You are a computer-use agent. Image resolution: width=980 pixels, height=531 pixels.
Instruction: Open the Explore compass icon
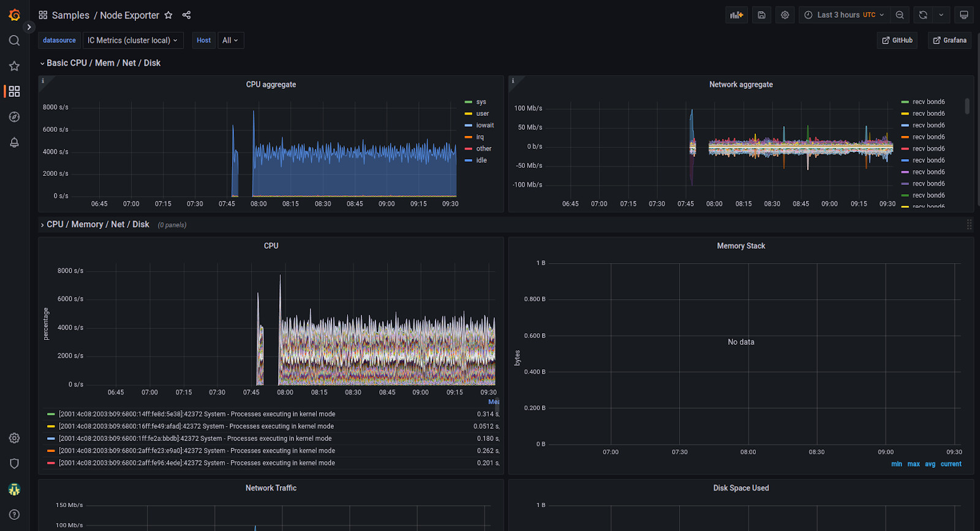pyautogui.click(x=14, y=117)
